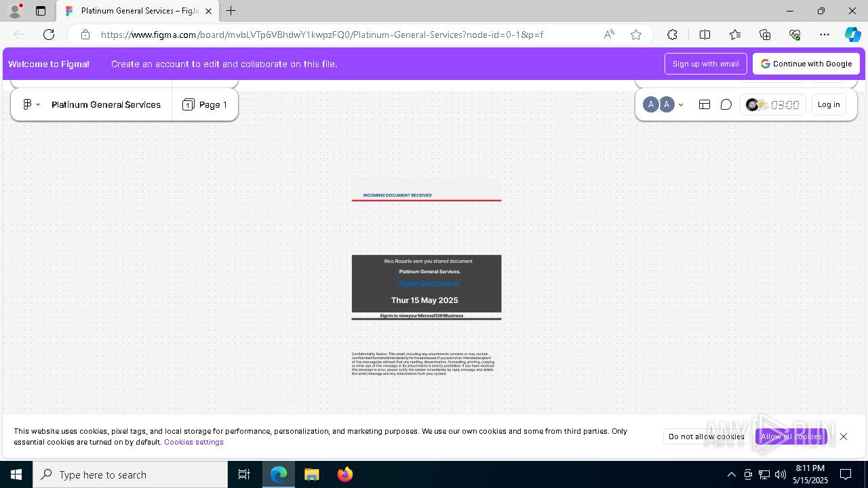The height and width of the screenshot is (488, 868).
Task: Click the Open Document link
Action: pos(429,283)
